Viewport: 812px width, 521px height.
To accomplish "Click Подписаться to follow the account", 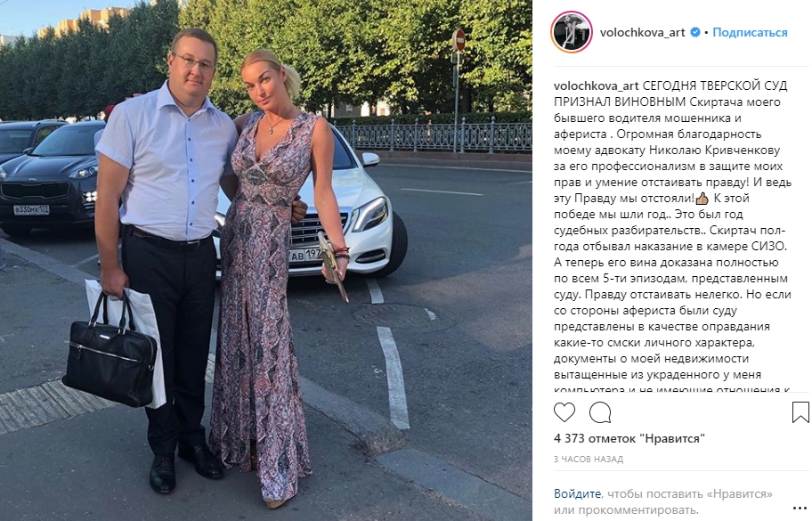I will tap(750, 32).
